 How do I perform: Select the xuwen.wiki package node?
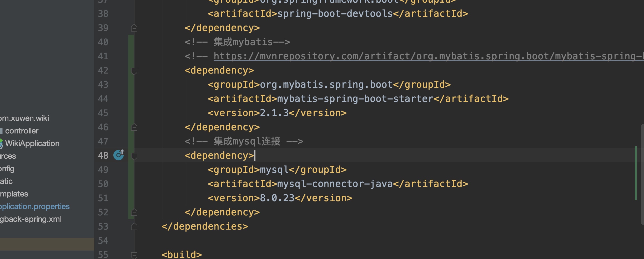tap(24, 118)
